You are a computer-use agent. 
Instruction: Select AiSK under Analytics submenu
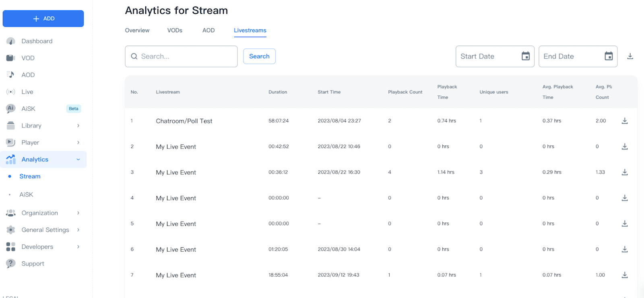click(26, 195)
